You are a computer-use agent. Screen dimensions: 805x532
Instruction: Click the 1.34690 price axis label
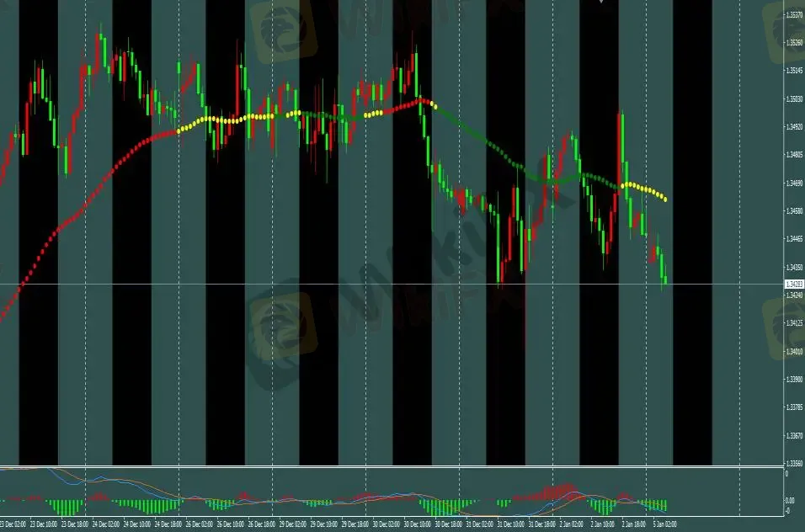coord(792,184)
